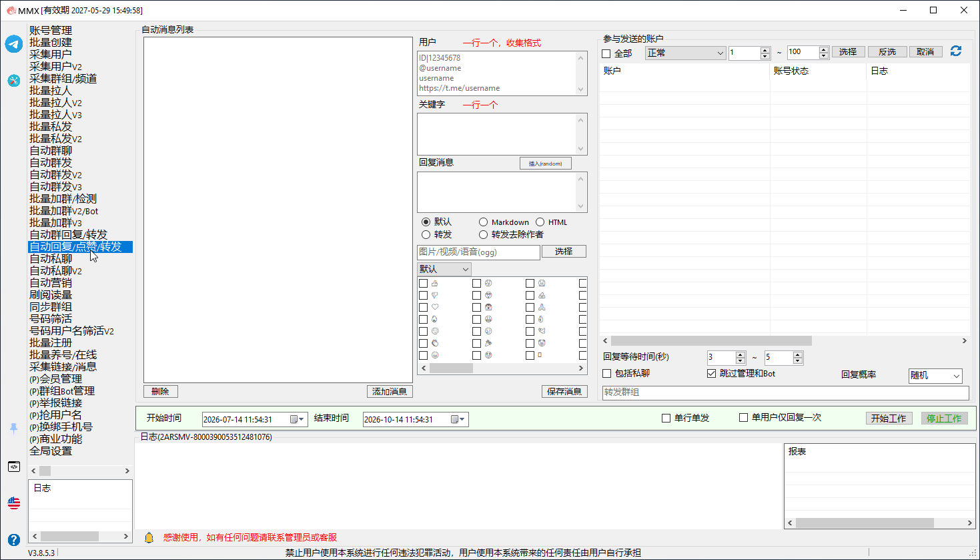Select 批量私发 in the menu list
The image size is (980, 560).
pos(51,127)
